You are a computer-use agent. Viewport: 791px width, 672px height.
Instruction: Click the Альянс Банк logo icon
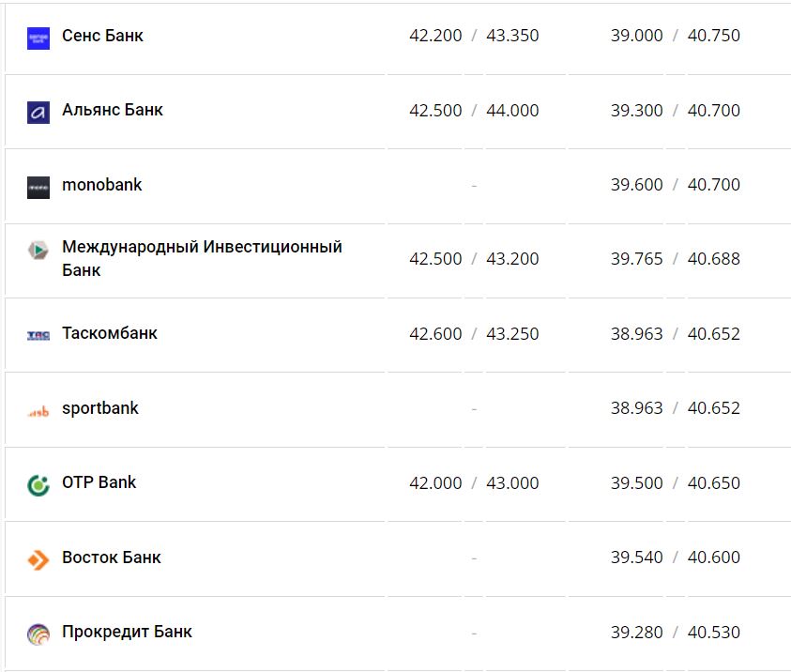(38, 112)
